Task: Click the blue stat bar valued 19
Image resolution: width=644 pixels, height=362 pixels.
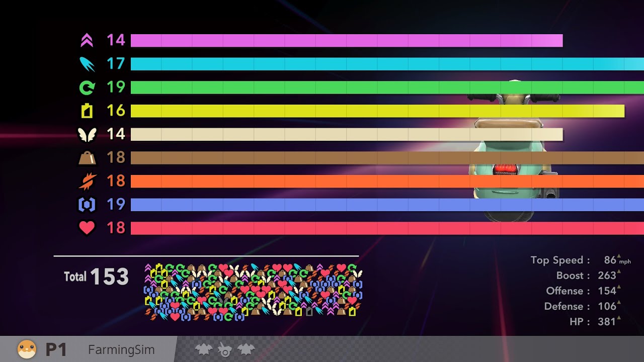Action: 387,205
